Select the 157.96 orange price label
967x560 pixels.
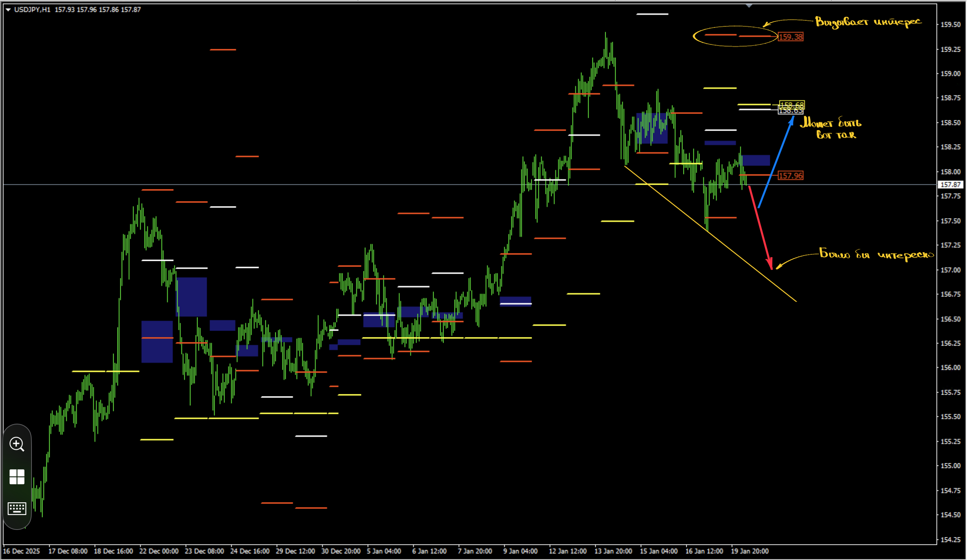(790, 176)
